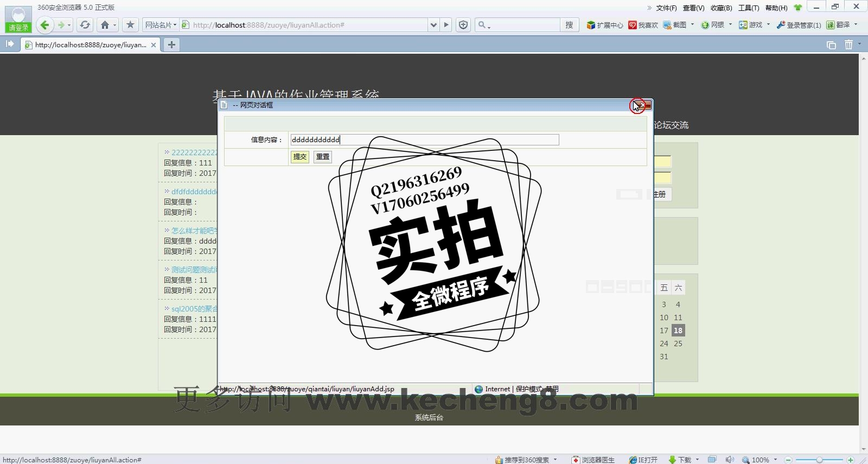The height and width of the screenshot is (464, 868).
Task: Expand the 下载 dropdown arrow
Action: pos(698,460)
